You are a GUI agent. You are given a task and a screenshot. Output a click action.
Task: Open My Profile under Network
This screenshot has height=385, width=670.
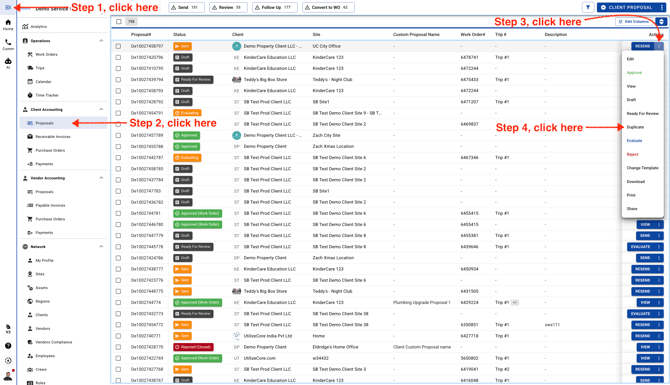(x=44, y=260)
